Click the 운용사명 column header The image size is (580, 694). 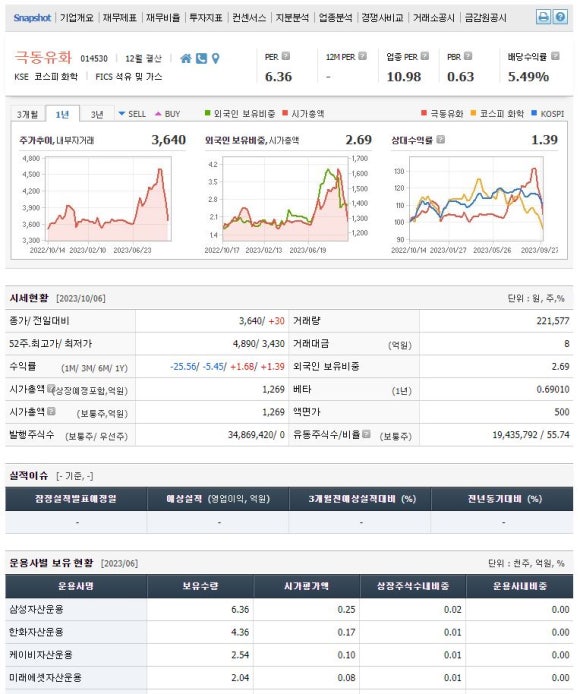[x=76, y=586]
